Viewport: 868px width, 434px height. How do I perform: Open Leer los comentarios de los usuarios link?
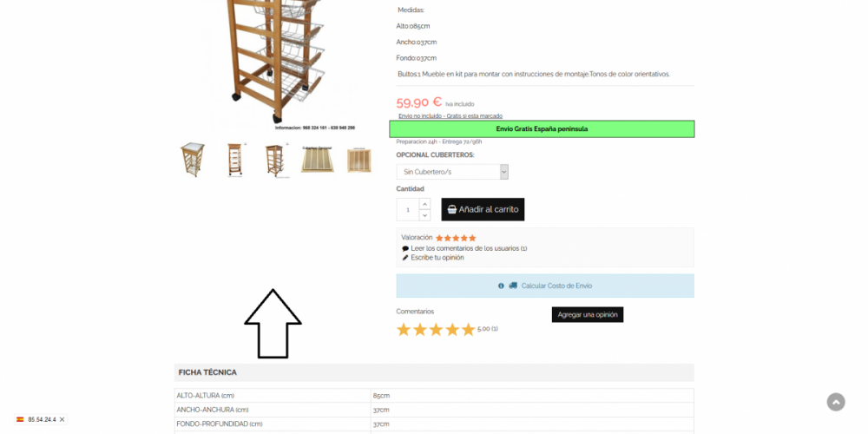(469, 248)
